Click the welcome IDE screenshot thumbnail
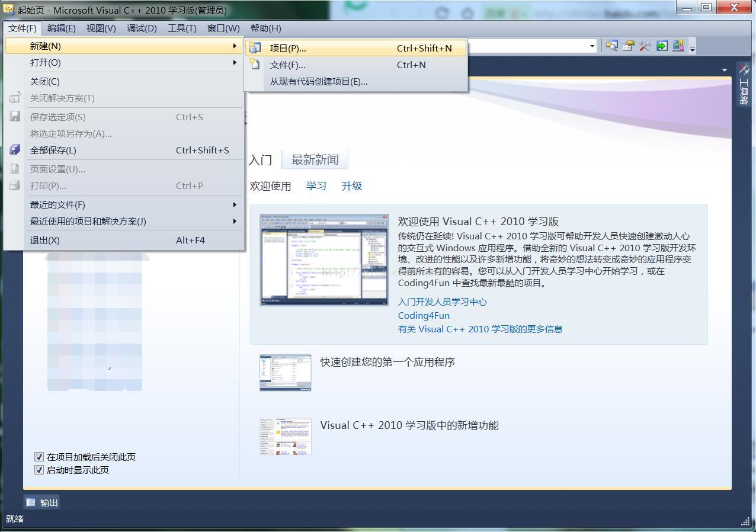 coord(324,259)
